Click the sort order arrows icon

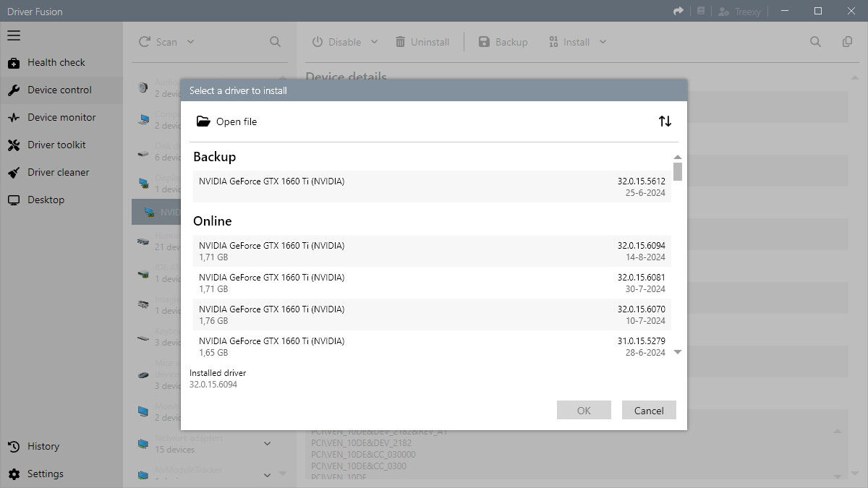pos(665,121)
